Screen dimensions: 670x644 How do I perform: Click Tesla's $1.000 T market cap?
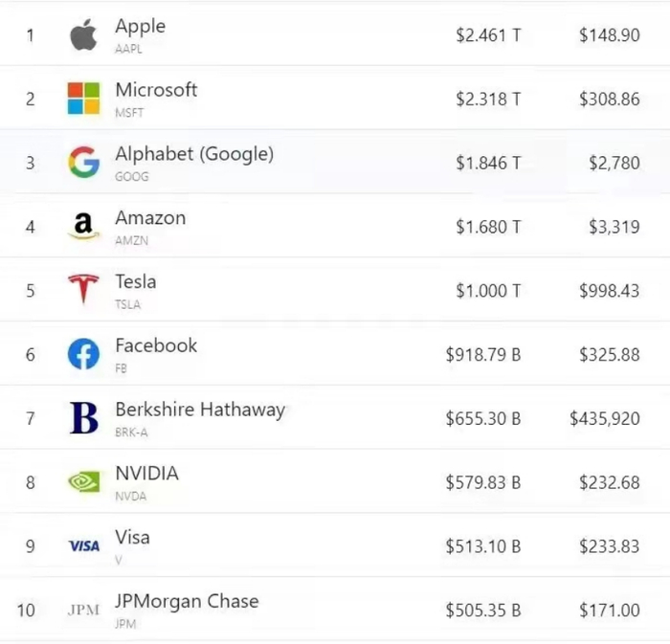pyautogui.click(x=488, y=291)
